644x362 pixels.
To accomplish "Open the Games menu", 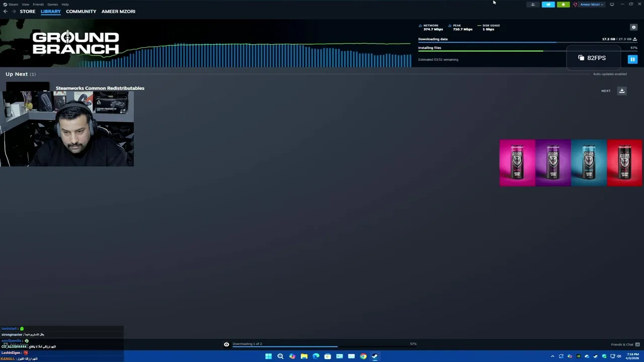I will (x=52, y=4).
